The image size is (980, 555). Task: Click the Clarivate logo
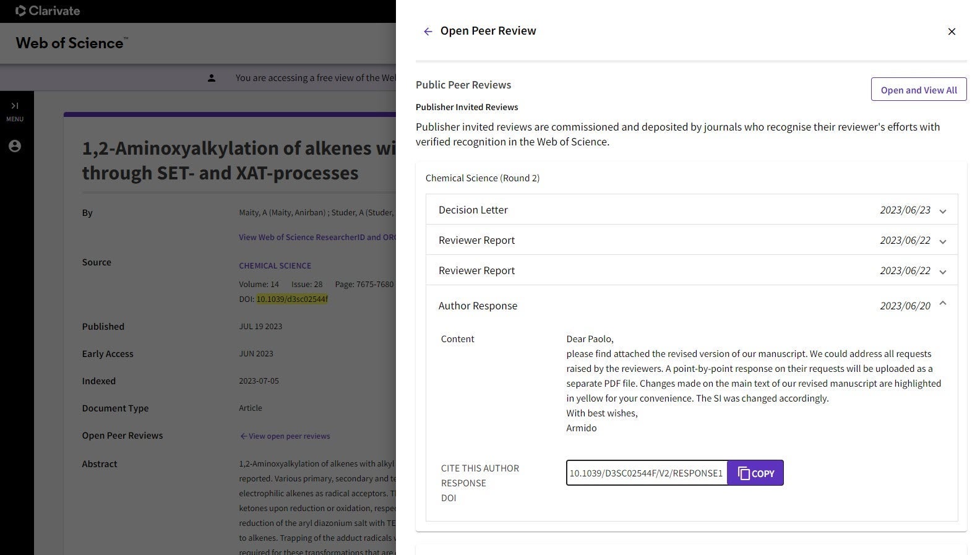(x=47, y=11)
